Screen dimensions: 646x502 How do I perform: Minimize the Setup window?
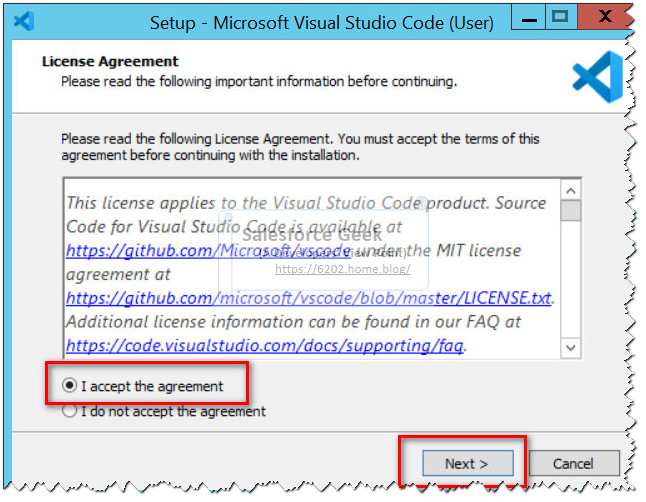click(x=526, y=16)
